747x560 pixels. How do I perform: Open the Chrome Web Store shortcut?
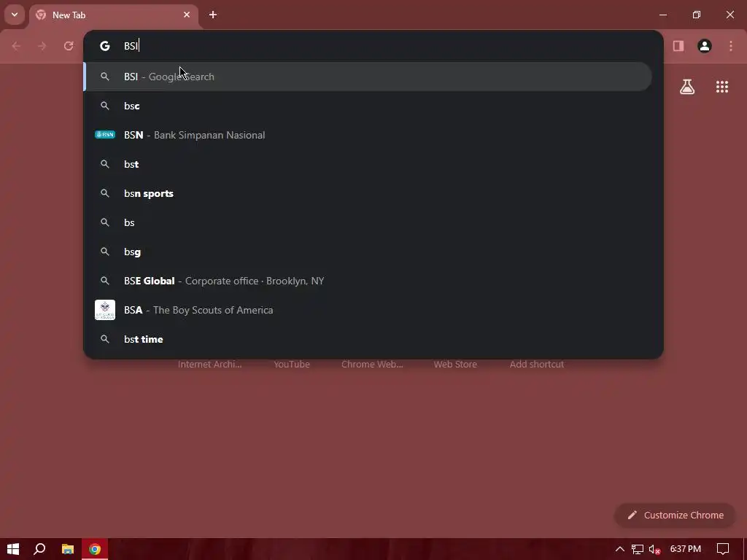(372, 365)
